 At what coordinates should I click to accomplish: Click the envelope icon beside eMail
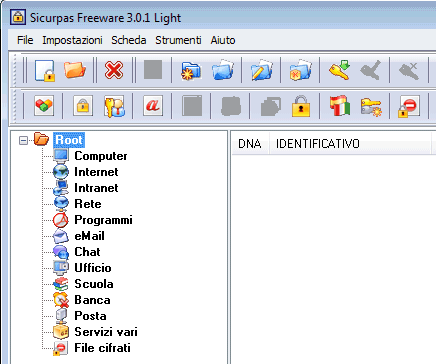[61, 236]
